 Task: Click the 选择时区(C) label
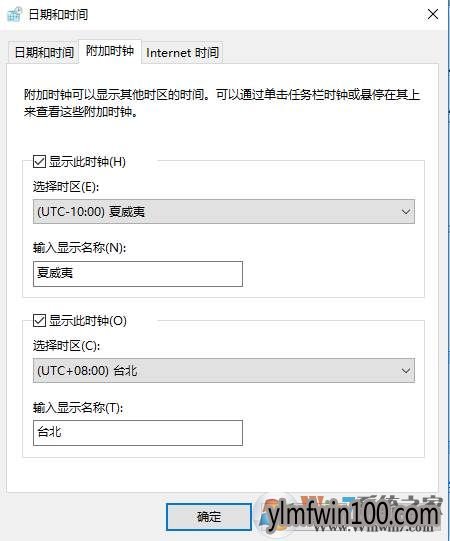(x=66, y=345)
